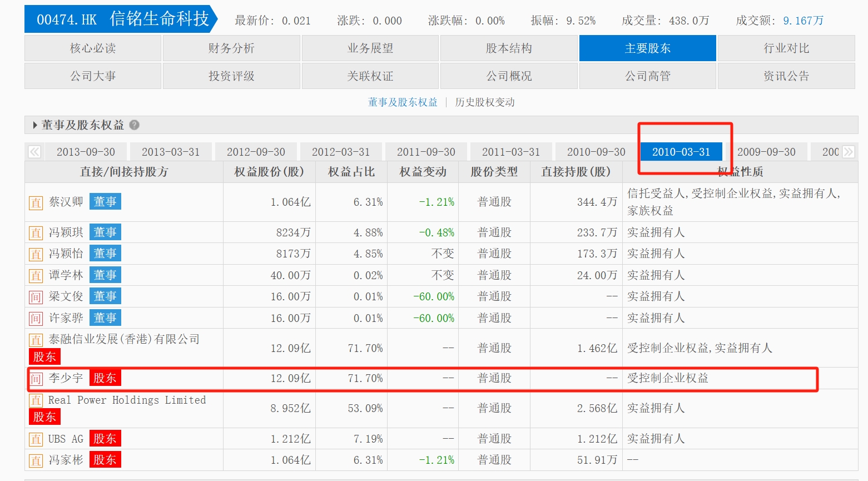The width and height of the screenshot is (868, 481).
Task: Open the 资讯公告 tab
Action: [x=786, y=76]
